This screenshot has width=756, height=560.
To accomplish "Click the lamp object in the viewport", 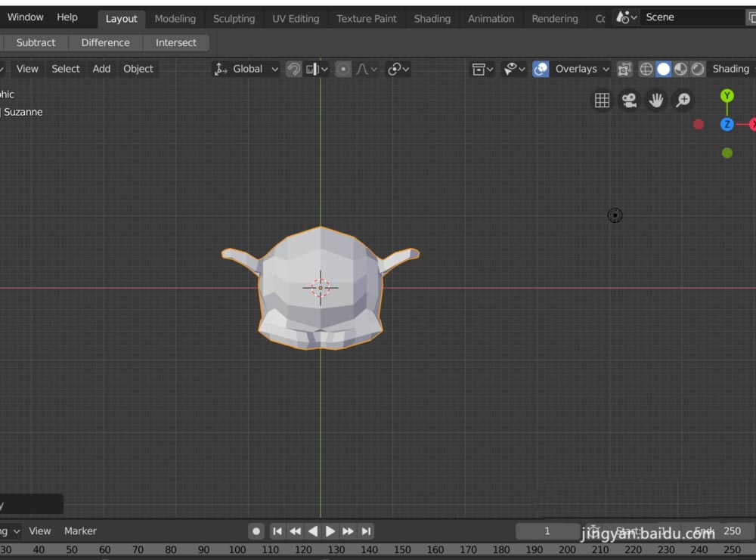I will [615, 215].
